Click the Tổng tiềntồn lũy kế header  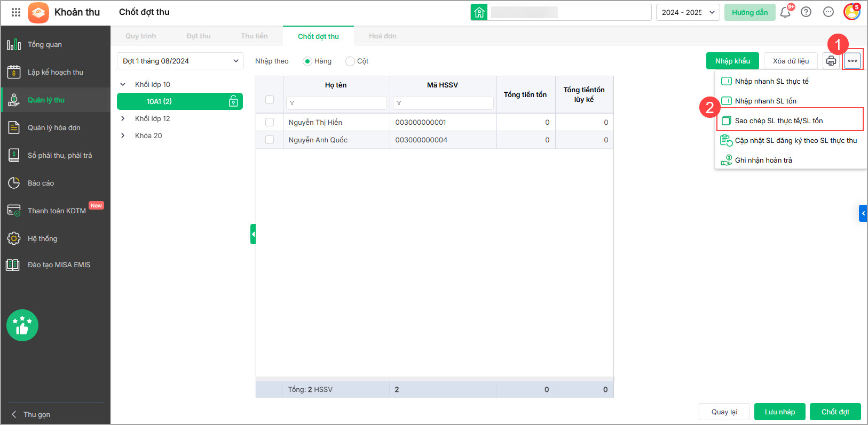point(584,94)
